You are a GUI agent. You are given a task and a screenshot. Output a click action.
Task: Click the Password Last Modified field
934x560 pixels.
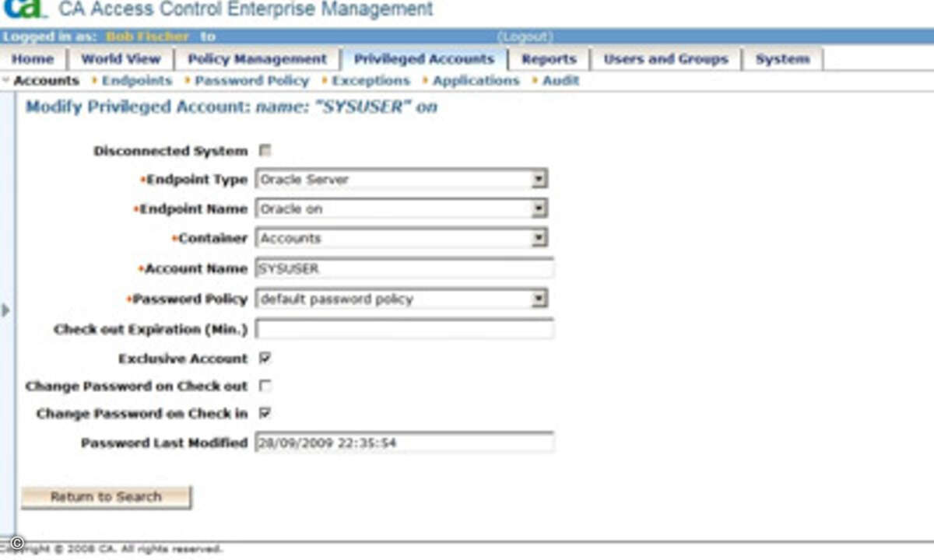(x=405, y=443)
